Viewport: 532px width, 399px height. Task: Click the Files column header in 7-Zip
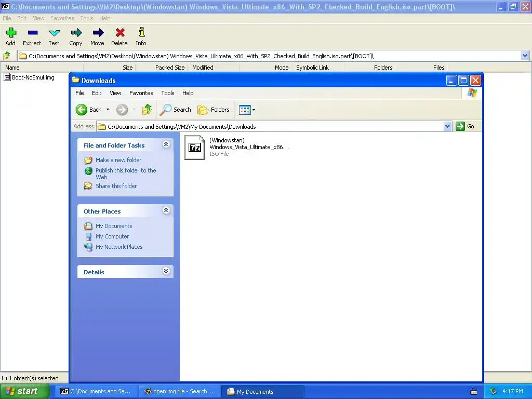(x=421, y=68)
